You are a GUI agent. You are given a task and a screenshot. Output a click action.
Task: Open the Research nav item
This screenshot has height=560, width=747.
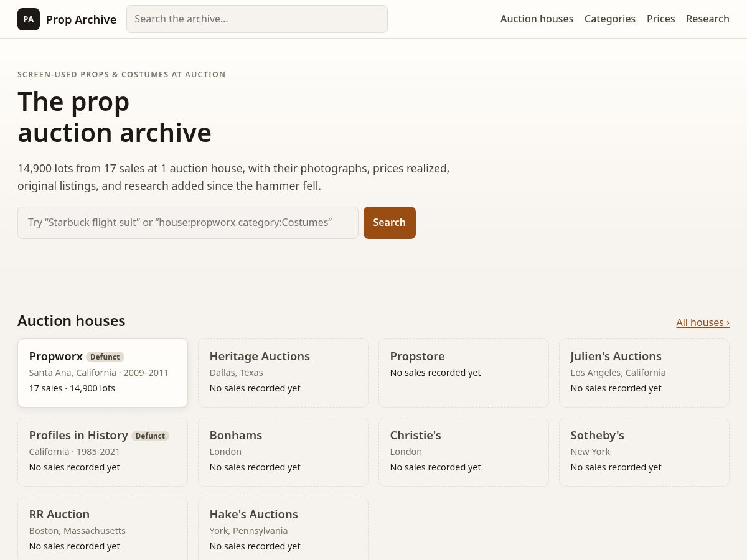coord(708,19)
